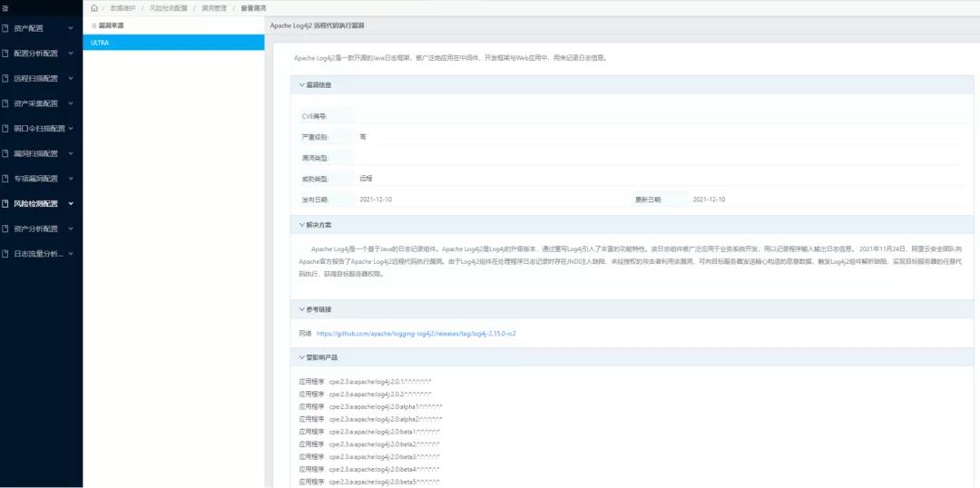
Task: Click the 更新日期 value 2021-12-10
Action: point(709,200)
